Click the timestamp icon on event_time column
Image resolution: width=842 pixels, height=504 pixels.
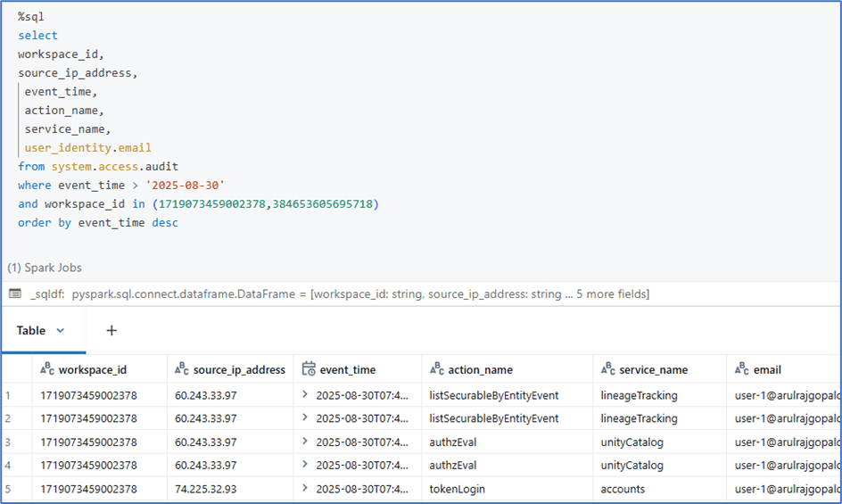tap(309, 369)
